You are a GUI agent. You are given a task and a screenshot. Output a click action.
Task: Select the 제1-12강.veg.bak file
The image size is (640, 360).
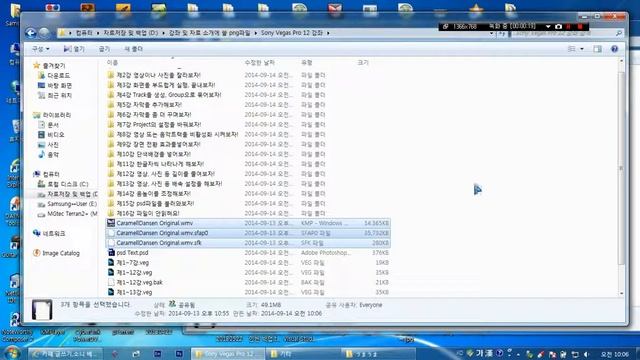point(140,282)
